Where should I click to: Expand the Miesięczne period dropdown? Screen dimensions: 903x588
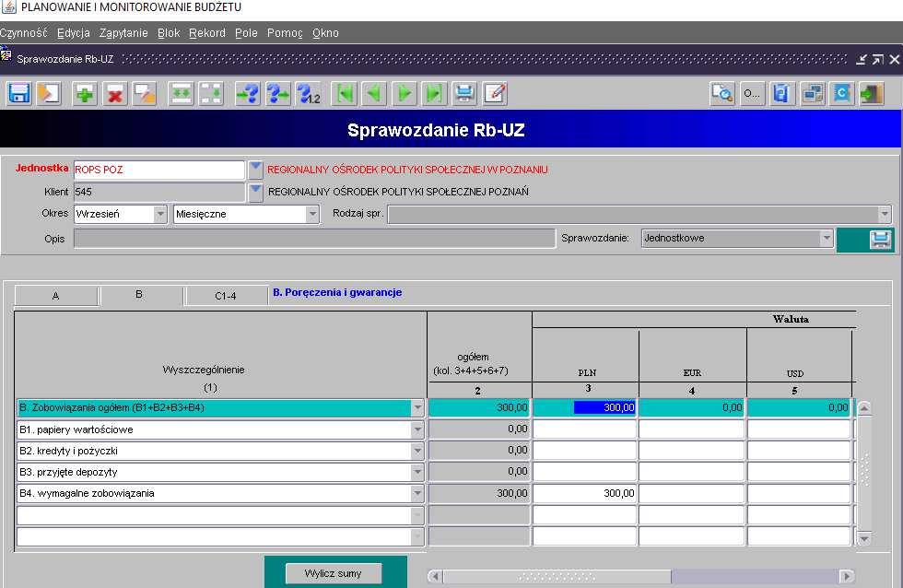(312, 214)
